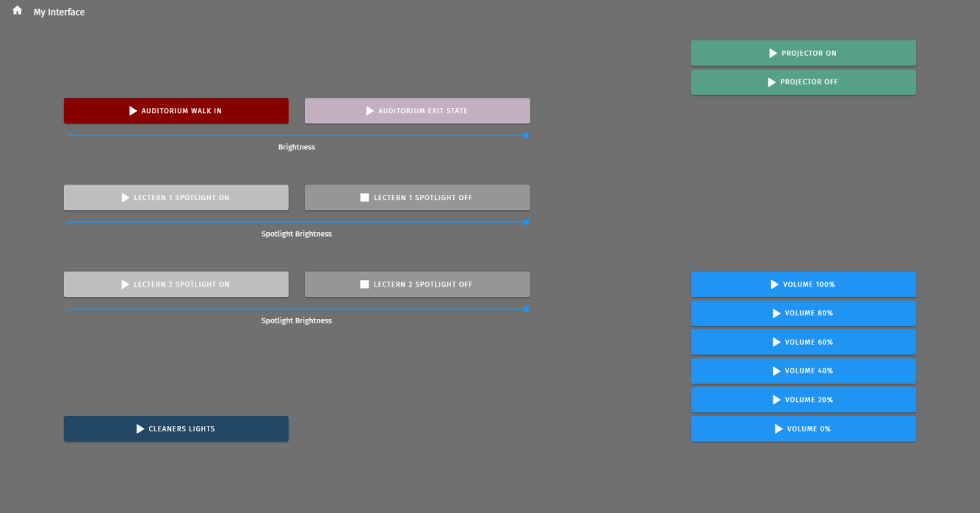Click the My Interface title text
980x513 pixels.
(59, 12)
